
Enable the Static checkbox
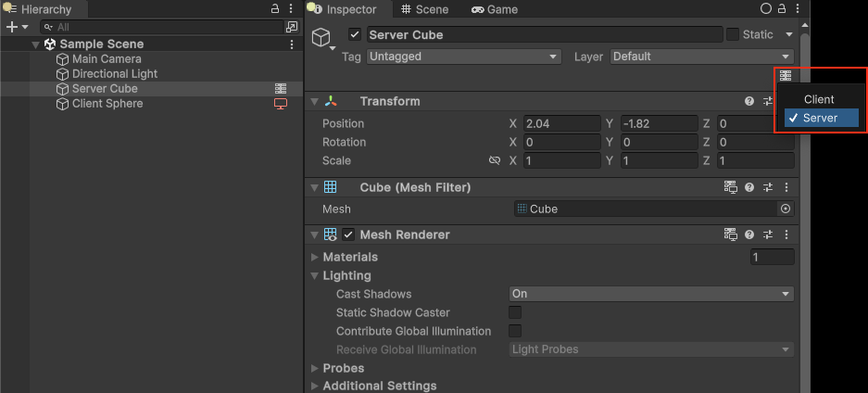click(733, 35)
